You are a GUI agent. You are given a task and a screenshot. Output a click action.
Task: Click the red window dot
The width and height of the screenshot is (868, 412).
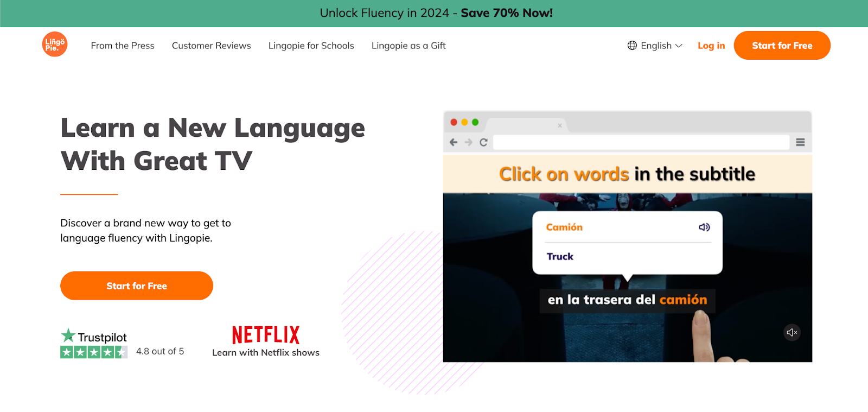(454, 122)
